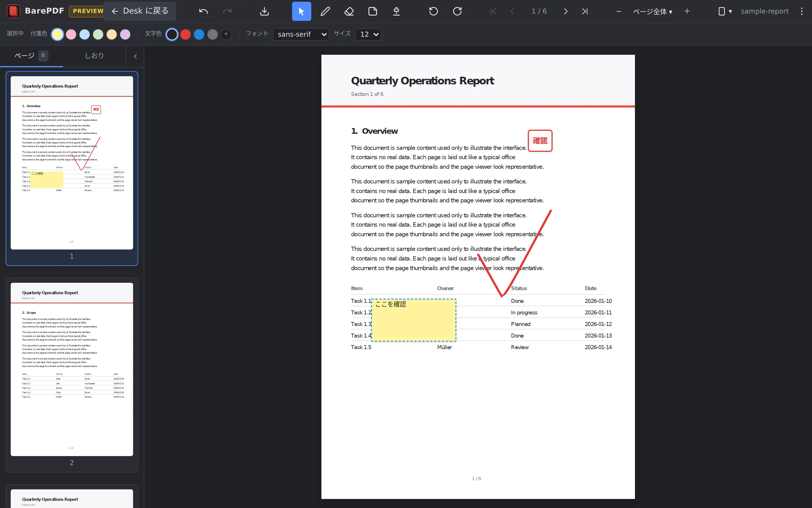Zoom in with the plus button
This screenshot has width=812, height=508.
(687, 11)
